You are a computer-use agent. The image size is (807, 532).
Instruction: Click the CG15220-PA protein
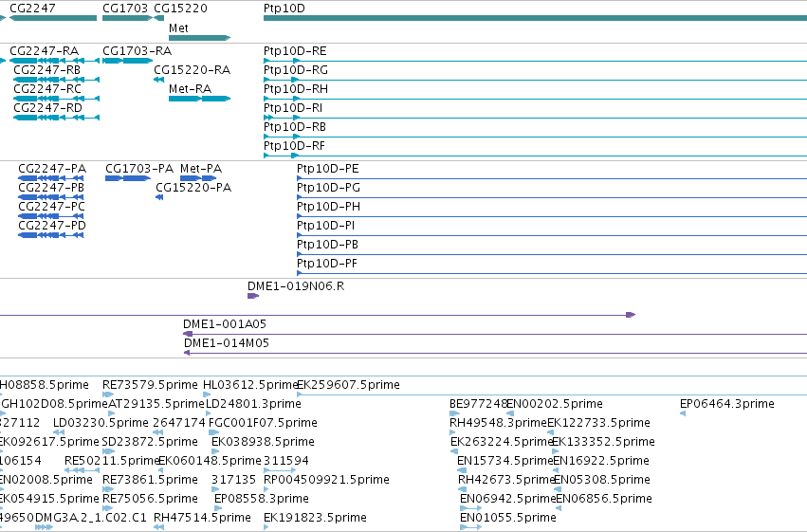tap(159, 197)
